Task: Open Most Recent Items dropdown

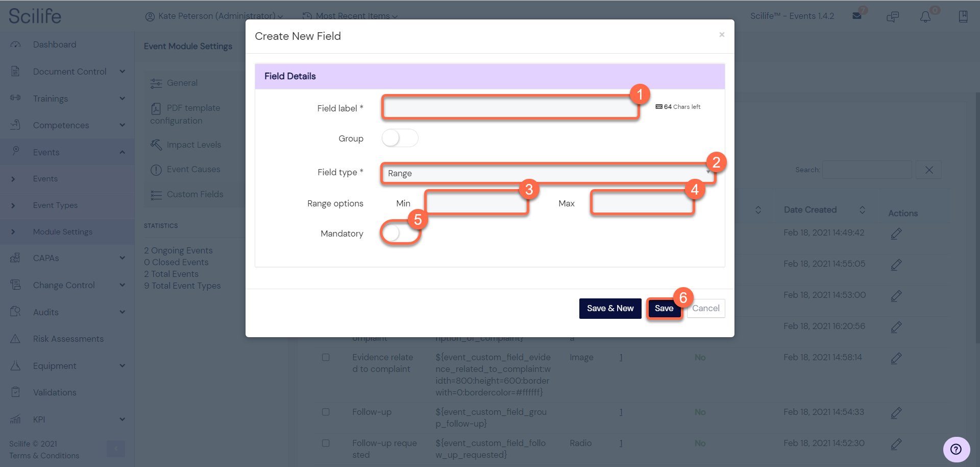Action: (x=350, y=16)
